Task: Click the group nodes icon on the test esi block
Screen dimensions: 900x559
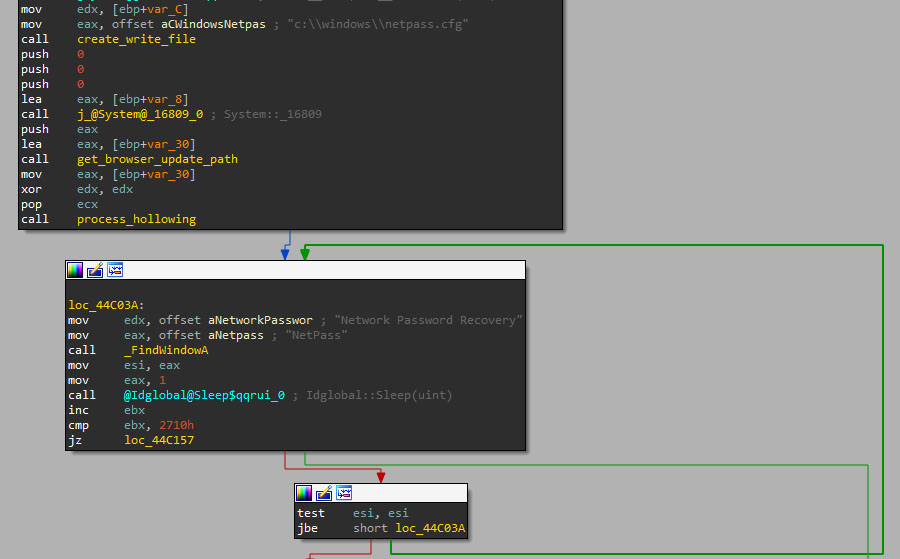Action: pyautogui.click(x=343, y=492)
